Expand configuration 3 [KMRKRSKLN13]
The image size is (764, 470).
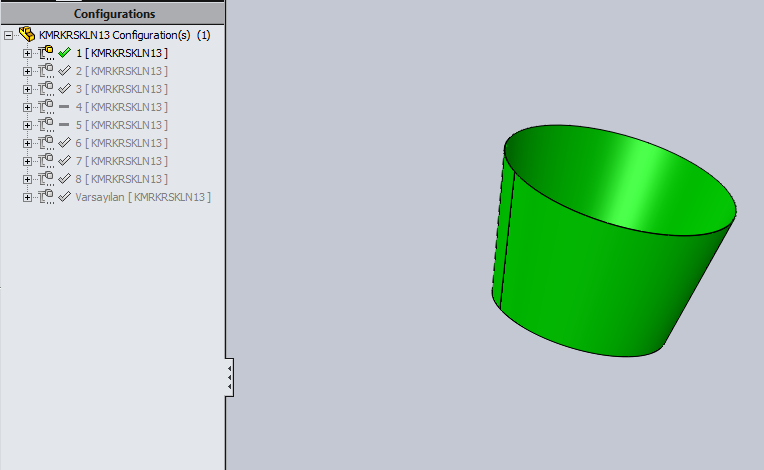[27, 89]
